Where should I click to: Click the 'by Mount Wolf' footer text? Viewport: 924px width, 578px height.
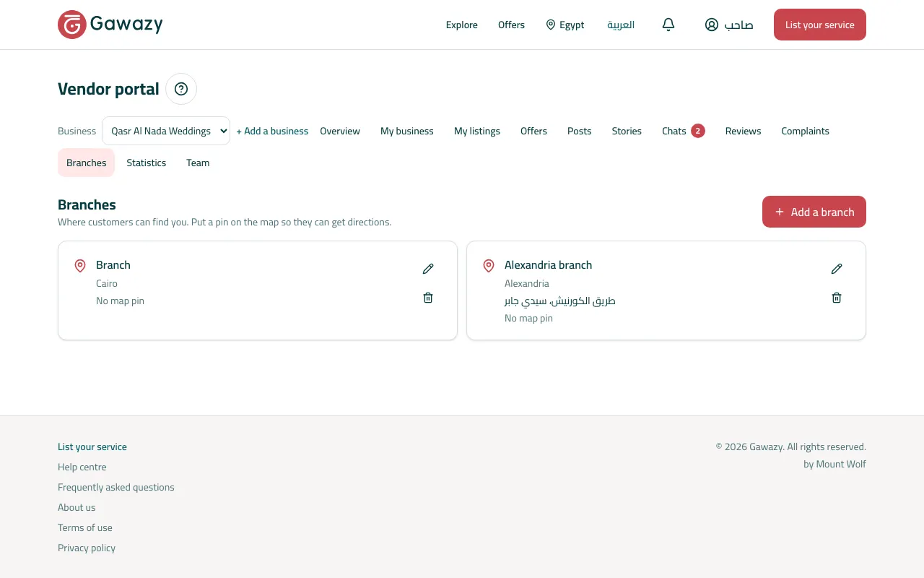click(834, 464)
